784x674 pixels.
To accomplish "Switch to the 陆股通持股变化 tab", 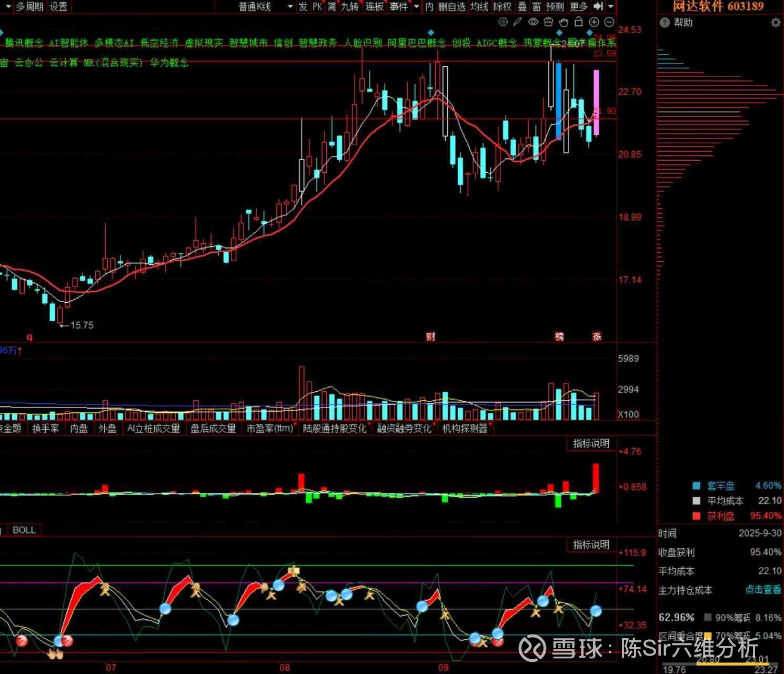I will click(x=334, y=429).
